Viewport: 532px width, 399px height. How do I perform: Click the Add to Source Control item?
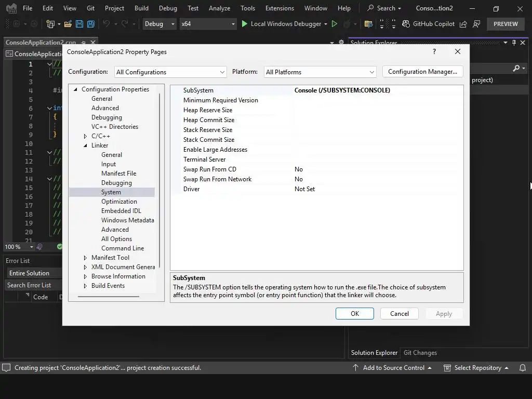[x=392, y=368]
